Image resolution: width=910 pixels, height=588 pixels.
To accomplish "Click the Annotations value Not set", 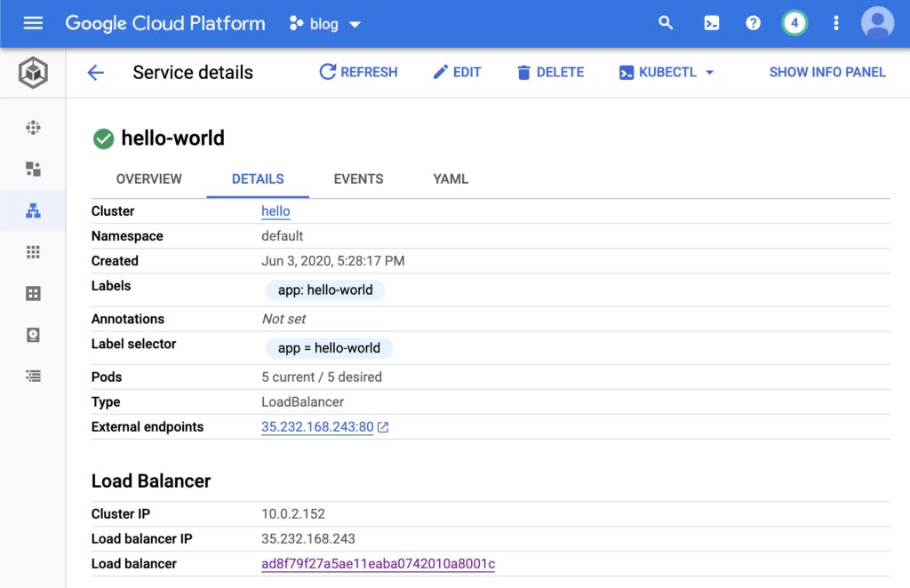I will click(x=283, y=319).
